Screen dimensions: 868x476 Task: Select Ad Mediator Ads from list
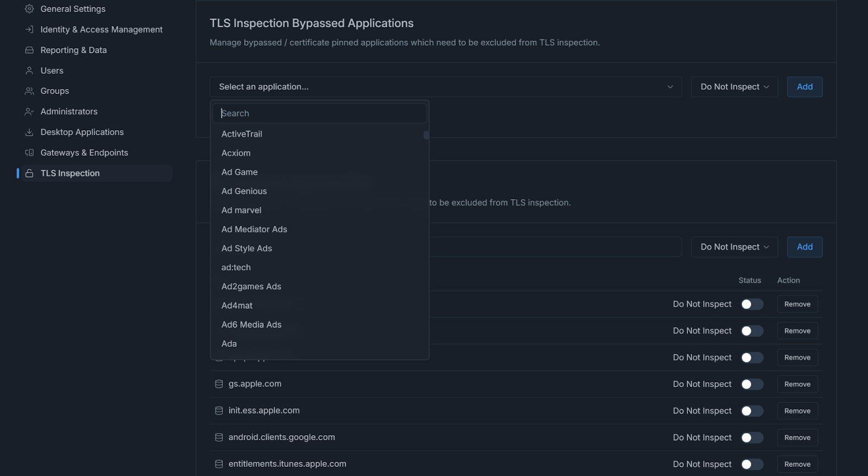(254, 230)
